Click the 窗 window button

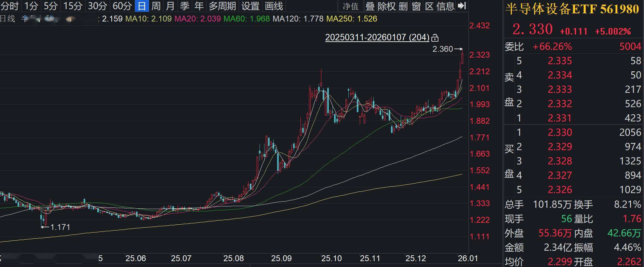coord(416,6)
